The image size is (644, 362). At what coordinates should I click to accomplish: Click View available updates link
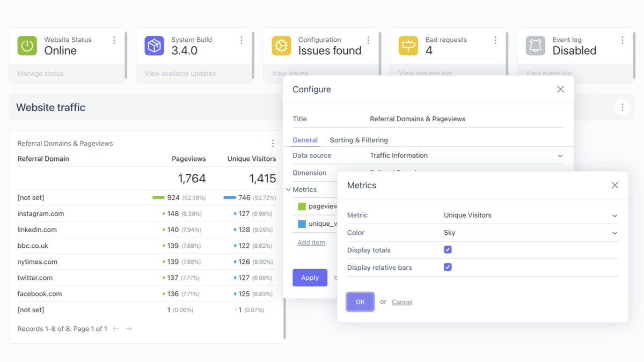pyautogui.click(x=180, y=73)
